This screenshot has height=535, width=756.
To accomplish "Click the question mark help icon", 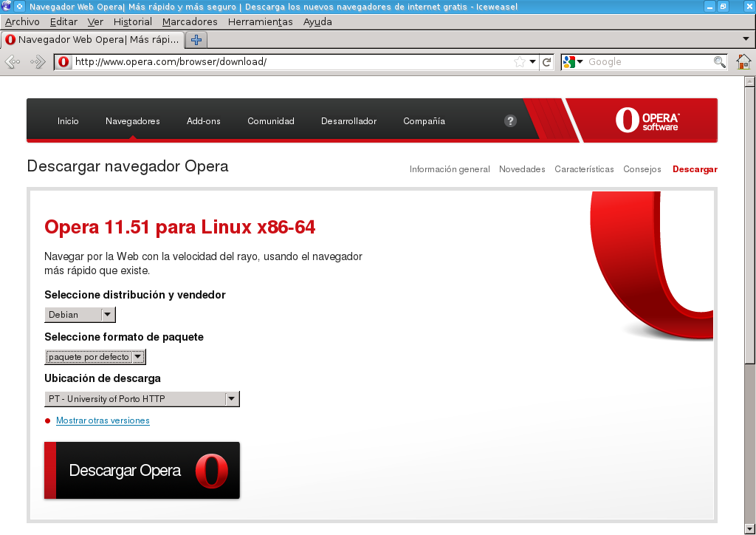I will (510, 120).
